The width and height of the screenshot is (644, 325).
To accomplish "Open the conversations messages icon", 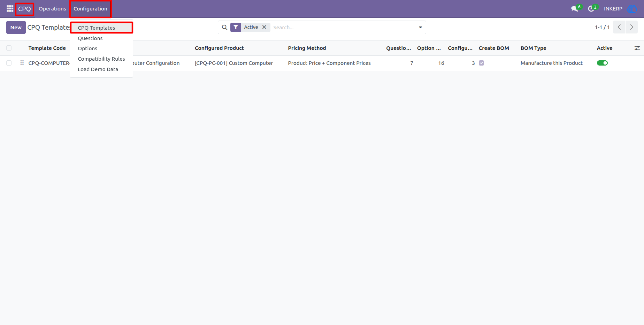I will [575, 9].
